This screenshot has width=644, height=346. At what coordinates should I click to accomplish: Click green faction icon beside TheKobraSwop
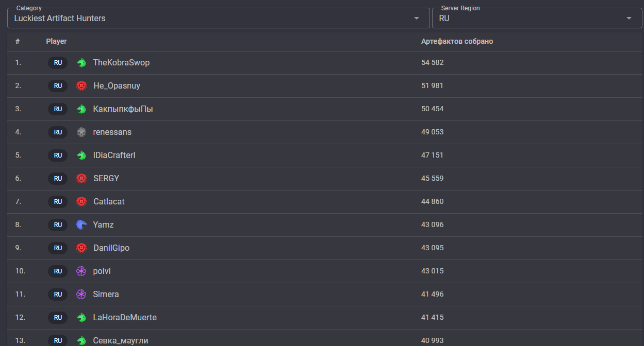[x=81, y=63]
